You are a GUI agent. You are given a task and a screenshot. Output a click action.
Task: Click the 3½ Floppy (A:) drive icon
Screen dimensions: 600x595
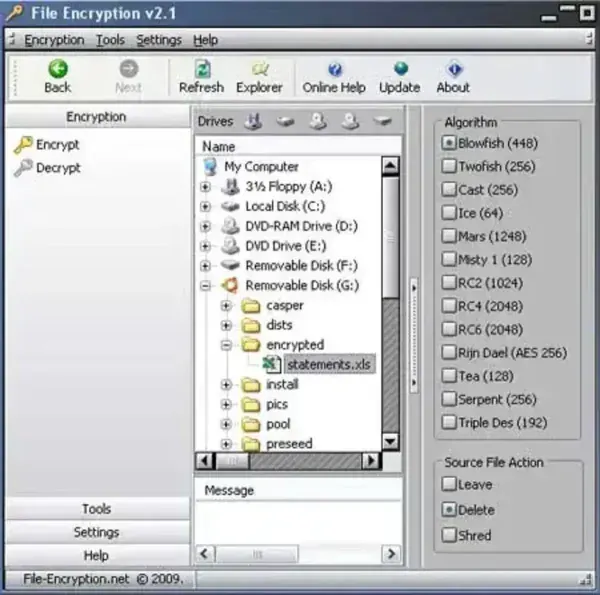point(231,187)
